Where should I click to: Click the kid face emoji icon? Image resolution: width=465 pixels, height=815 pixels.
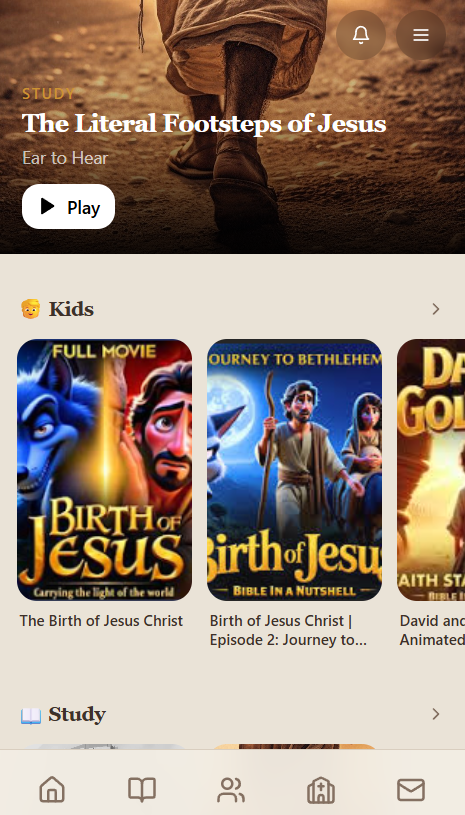coord(31,309)
